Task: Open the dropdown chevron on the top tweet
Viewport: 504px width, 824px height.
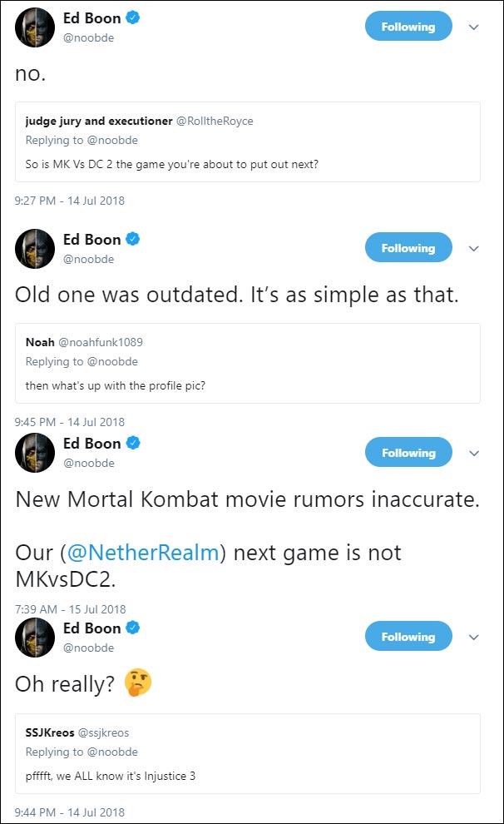Action: (474, 27)
